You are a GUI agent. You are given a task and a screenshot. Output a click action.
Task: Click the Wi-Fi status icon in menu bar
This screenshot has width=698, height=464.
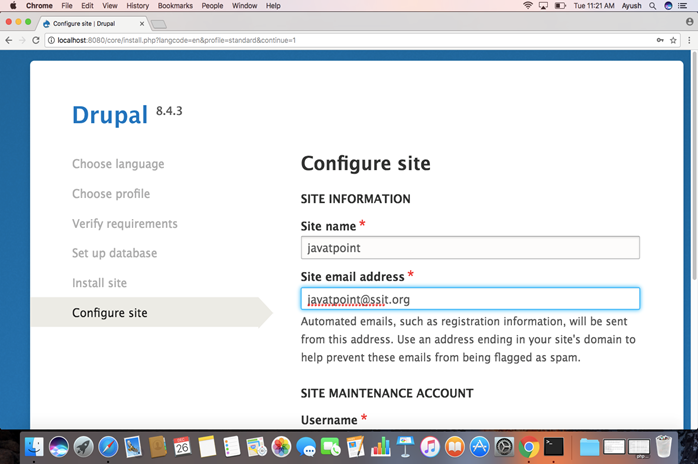pyautogui.click(x=528, y=5)
